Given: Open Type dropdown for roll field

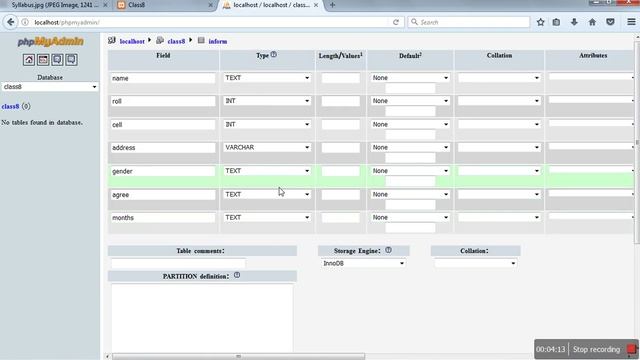Looking at the screenshot, I should tap(267, 101).
